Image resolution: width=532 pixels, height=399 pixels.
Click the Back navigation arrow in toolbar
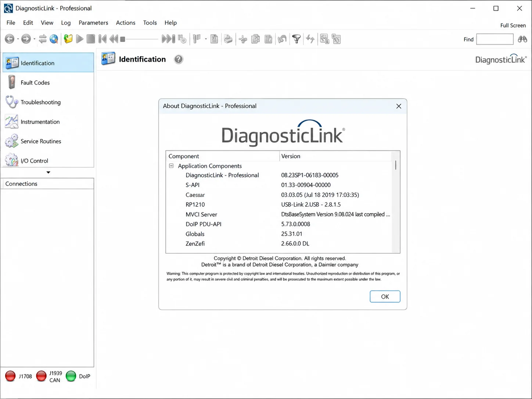tap(10, 39)
